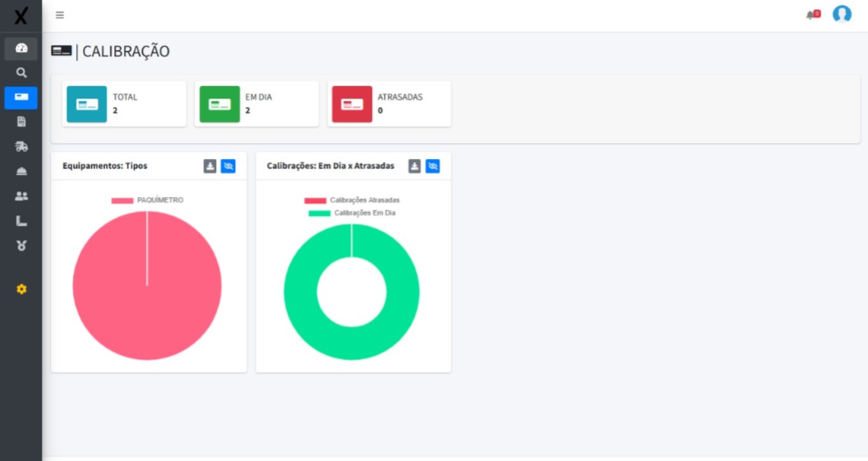Click the users icon in the sidebar

point(22,195)
